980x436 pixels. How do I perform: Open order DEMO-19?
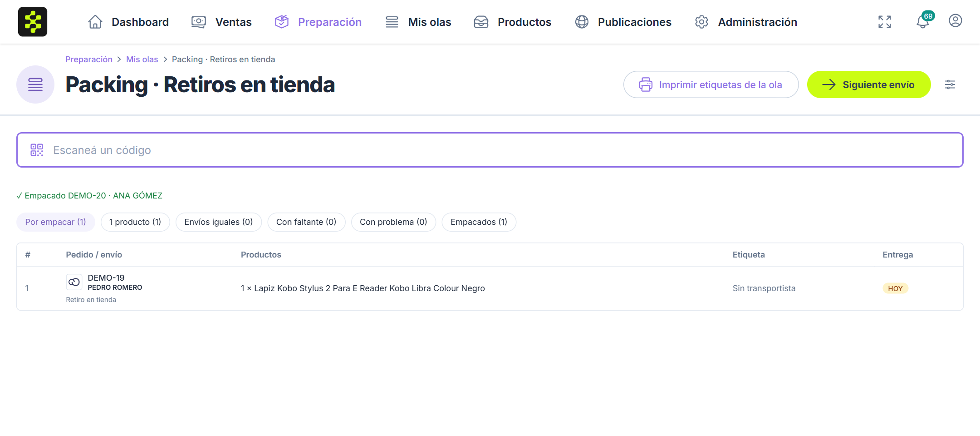click(106, 277)
